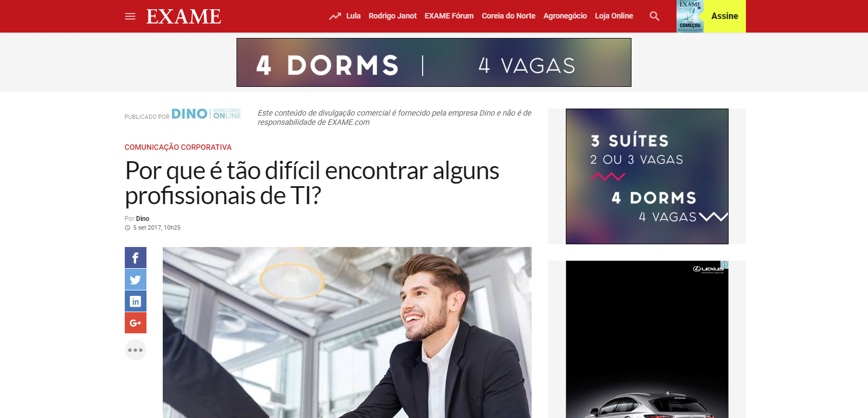Share article on Facebook

click(136, 258)
